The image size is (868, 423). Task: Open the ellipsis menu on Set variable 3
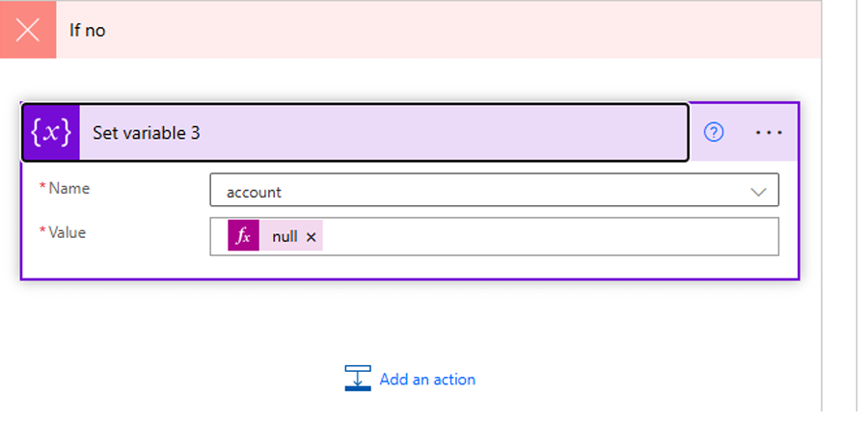point(769,133)
